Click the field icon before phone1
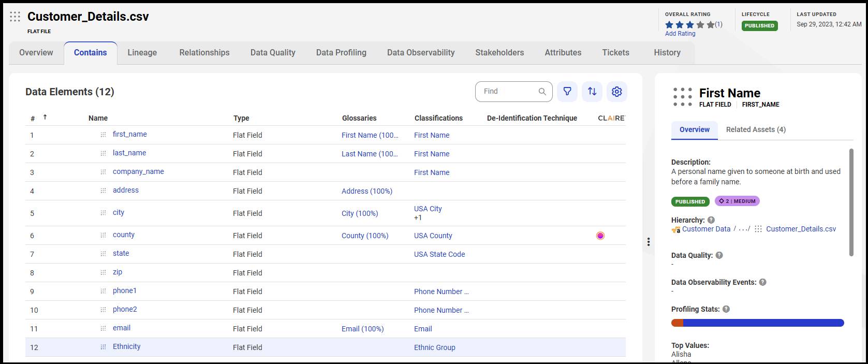 tap(103, 291)
